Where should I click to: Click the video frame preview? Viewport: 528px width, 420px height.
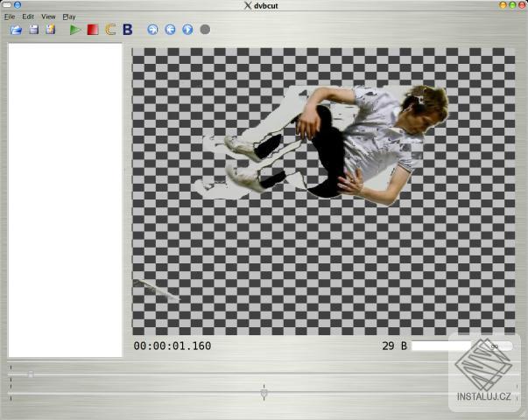323,191
